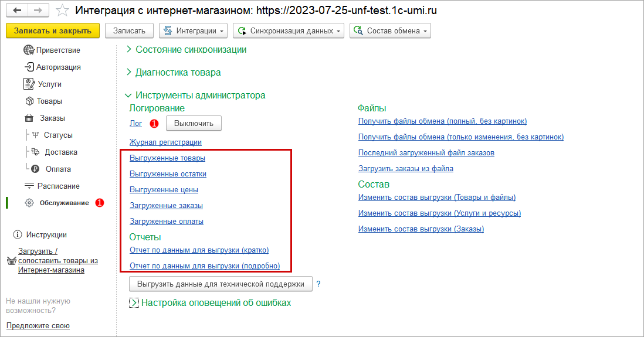
Task: Click the favorites star icon in title bar
Action: point(62,11)
